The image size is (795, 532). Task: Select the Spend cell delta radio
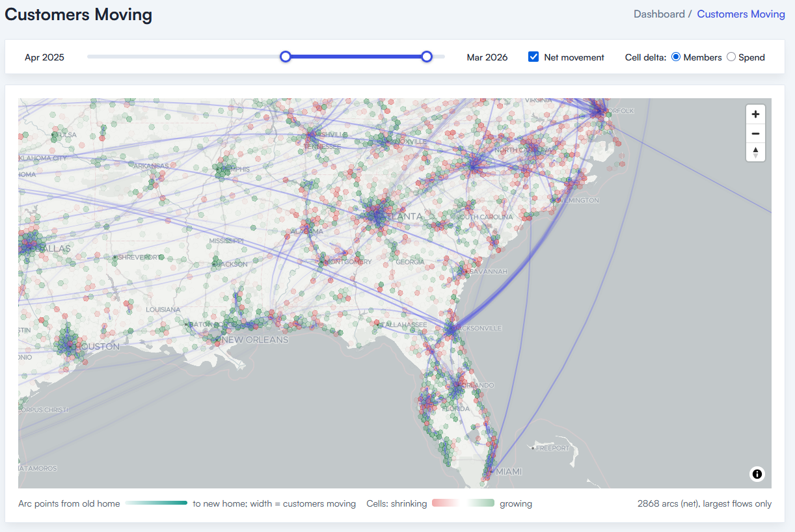tap(731, 57)
